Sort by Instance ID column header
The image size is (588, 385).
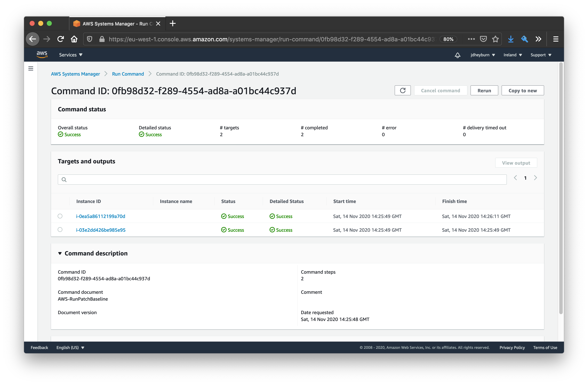(x=88, y=201)
